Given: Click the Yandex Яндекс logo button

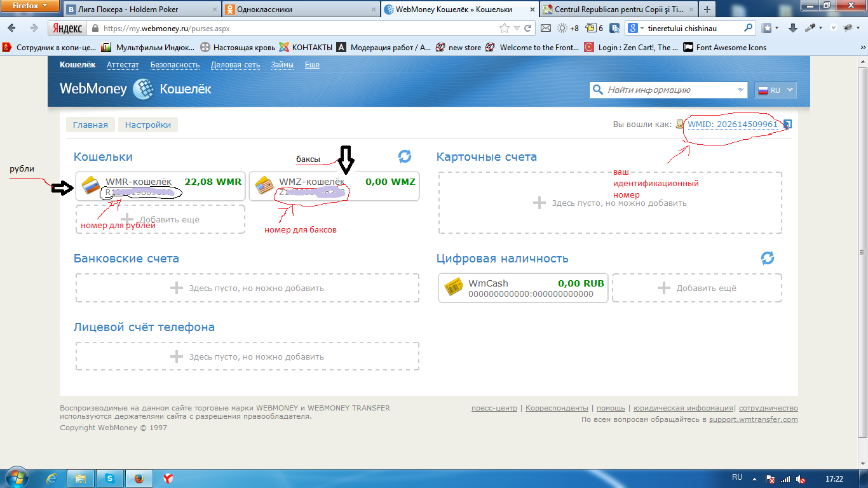Looking at the screenshot, I should pos(67,28).
